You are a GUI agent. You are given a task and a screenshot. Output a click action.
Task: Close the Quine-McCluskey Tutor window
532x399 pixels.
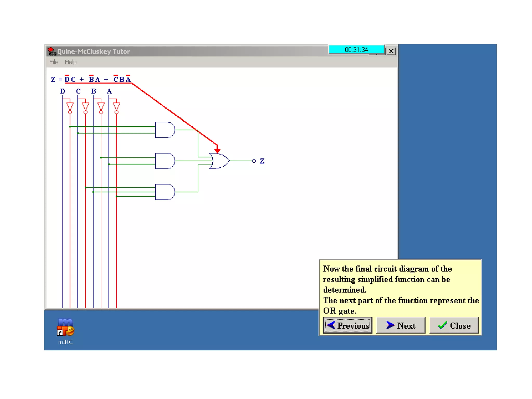(x=391, y=51)
